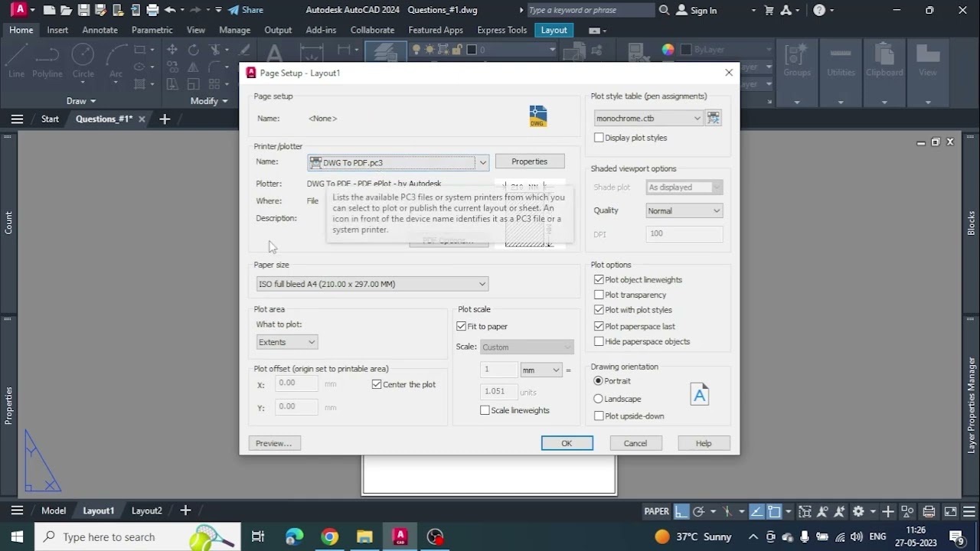Viewport: 980px width, 551px height.
Task: Select the Arc tool
Action: (x=116, y=60)
